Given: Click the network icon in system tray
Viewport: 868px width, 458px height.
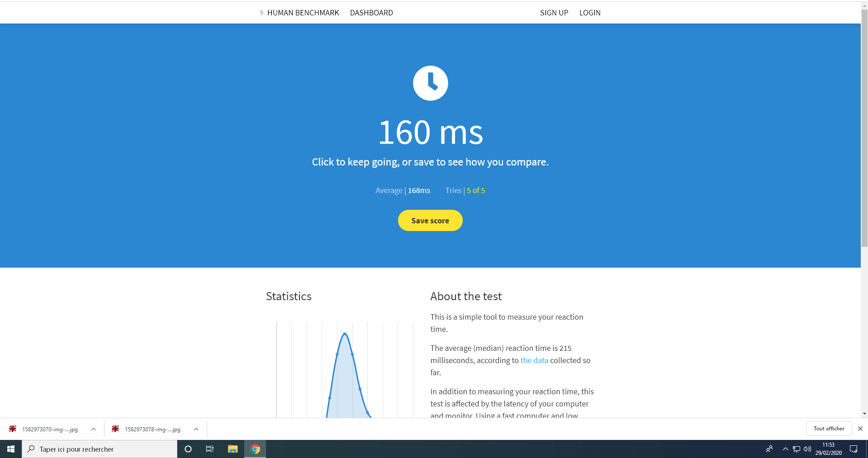Looking at the screenshot, I should (x=797, y=449).
